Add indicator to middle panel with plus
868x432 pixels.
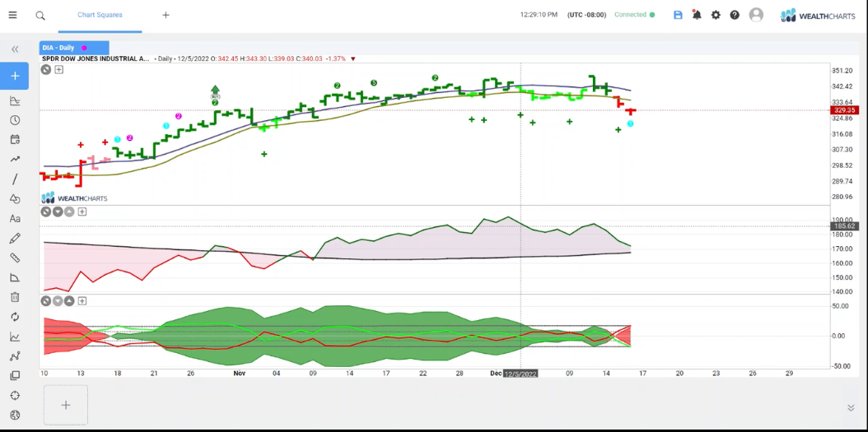(82, 211)
